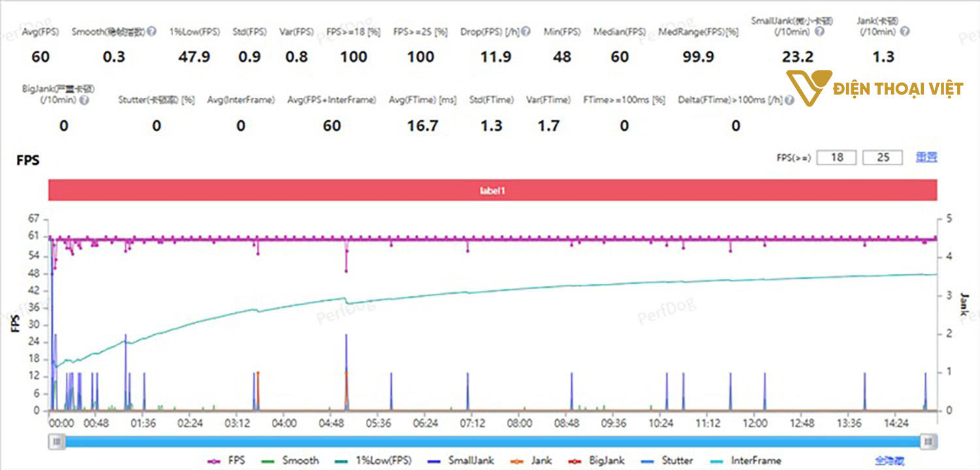Open the BigJank(/10min) help icon
The width and height of the screenshot is (980, 470).
pyautogui.click(x=85, y=100)
